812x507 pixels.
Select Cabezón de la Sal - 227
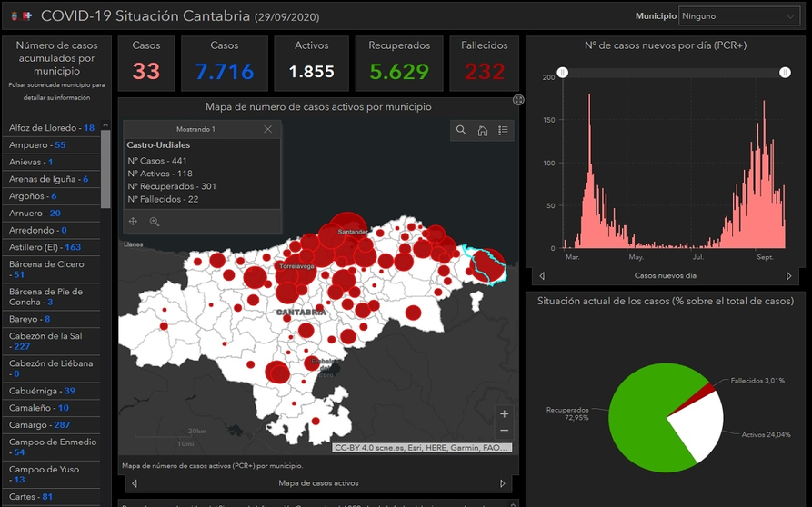[51, 342]
